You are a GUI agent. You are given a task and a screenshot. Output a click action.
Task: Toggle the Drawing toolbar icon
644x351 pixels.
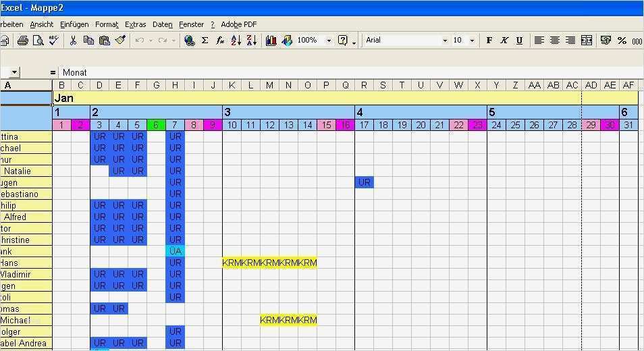(287, 40)
